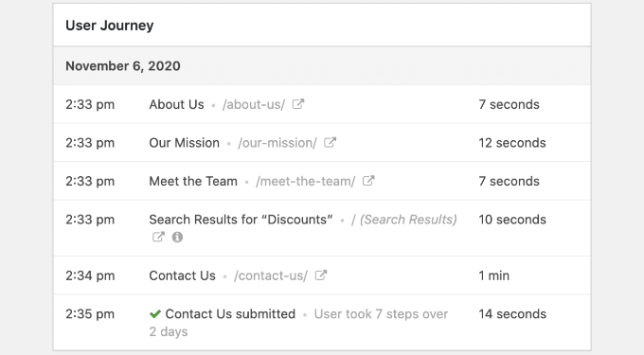Click the 1 min duration for Contact Us

494,275
